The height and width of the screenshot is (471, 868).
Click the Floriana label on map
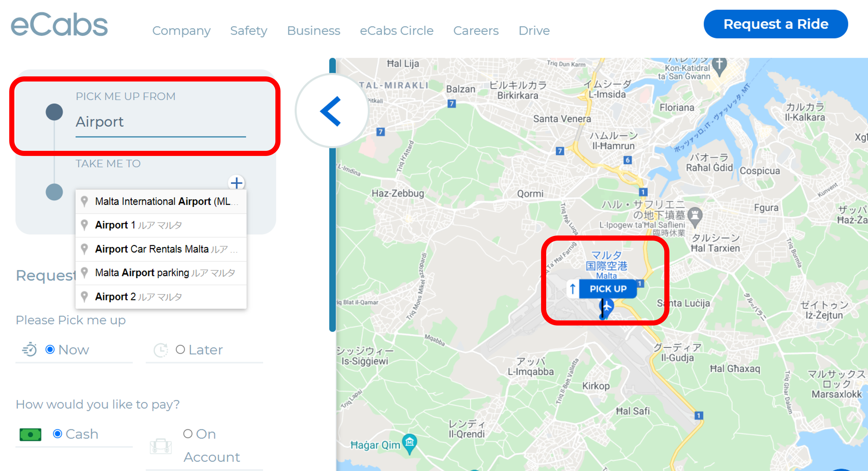point(677,108)
